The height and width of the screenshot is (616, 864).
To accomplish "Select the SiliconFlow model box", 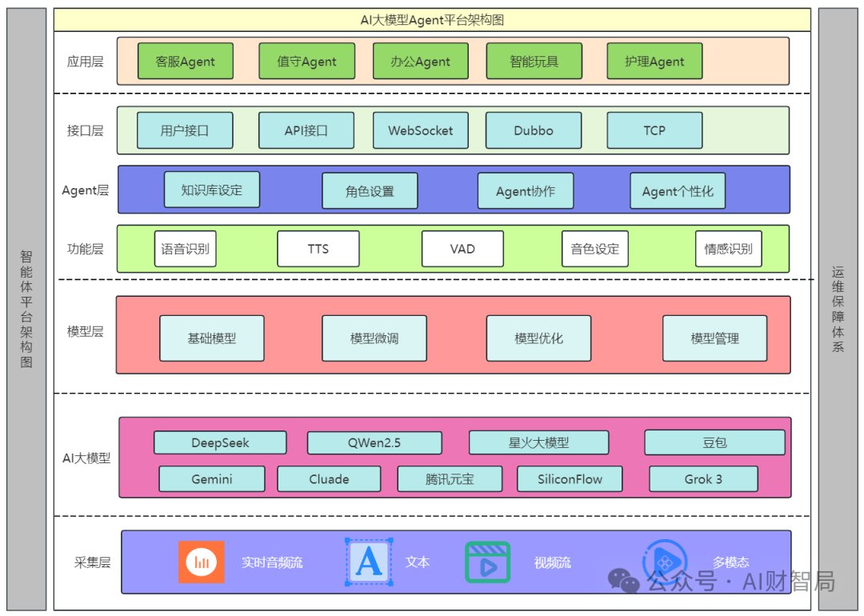I will coord(570,479).
